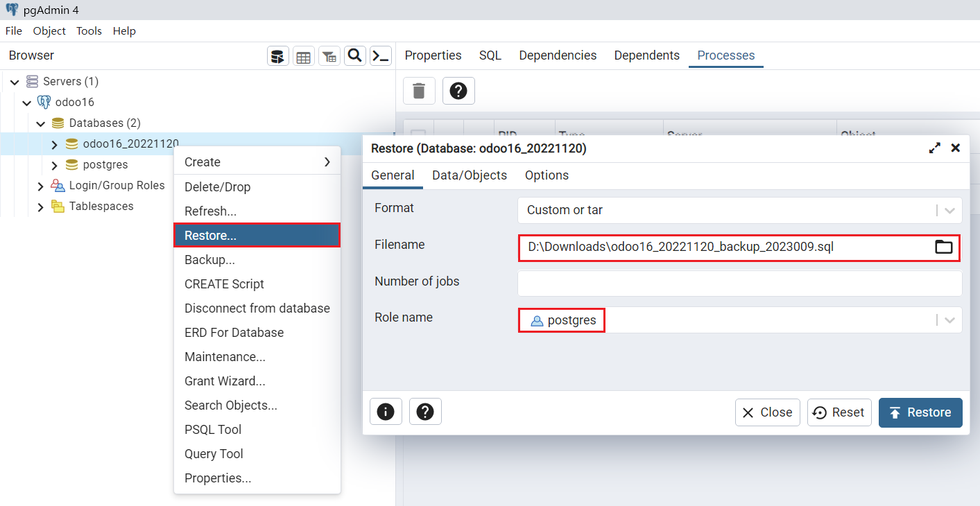
Task: Select Backup... in the context menu
Action: click(257, 260)
